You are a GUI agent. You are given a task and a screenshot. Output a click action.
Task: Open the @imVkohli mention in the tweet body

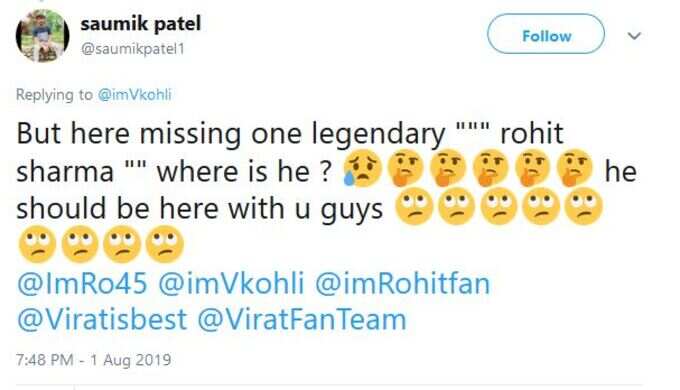click(231, 283)
